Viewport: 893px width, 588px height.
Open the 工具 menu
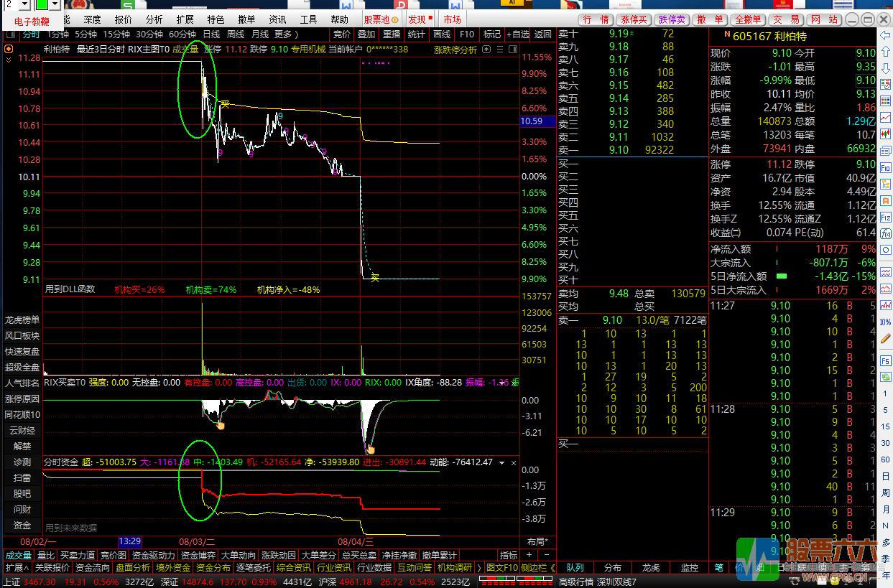pos(308,19)
